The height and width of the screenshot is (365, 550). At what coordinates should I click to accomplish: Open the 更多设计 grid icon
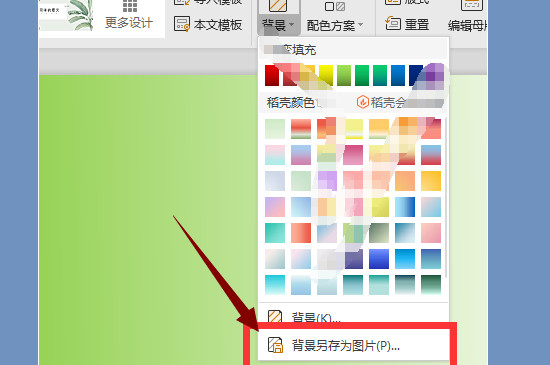[130, 5]
